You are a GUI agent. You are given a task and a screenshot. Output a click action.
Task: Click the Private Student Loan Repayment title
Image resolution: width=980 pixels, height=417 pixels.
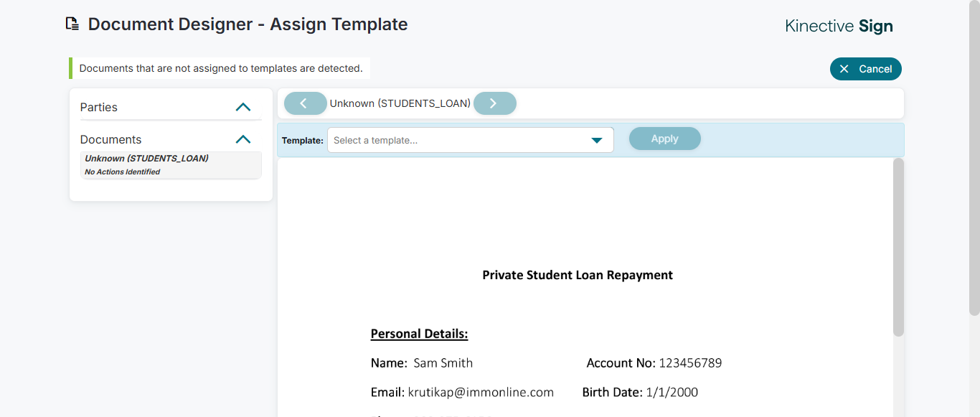tap(578, 275)
